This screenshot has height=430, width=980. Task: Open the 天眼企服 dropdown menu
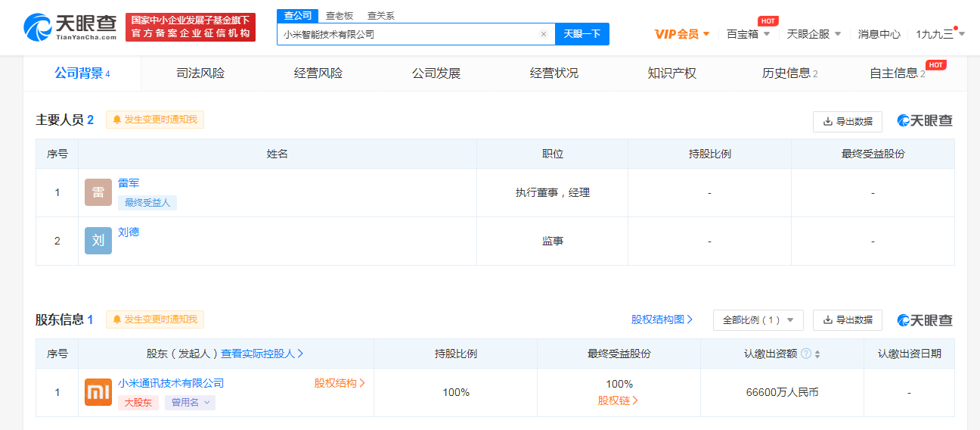[x=814, y=34]
